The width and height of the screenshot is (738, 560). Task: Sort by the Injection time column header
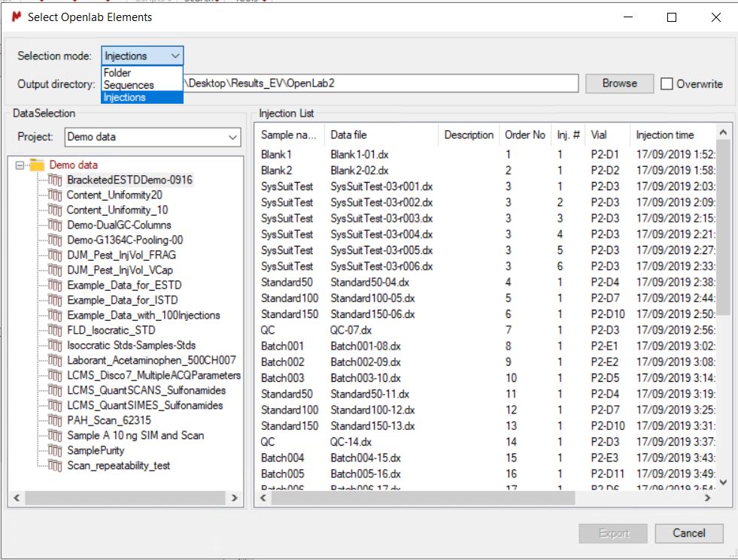pyautogui.click(x=673, y=135)
